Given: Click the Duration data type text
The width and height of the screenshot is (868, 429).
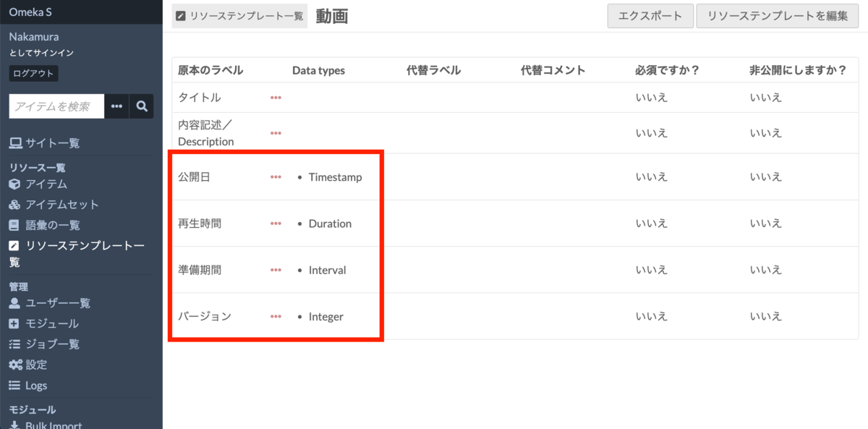Looking at the screenshot, I should 330,224.
